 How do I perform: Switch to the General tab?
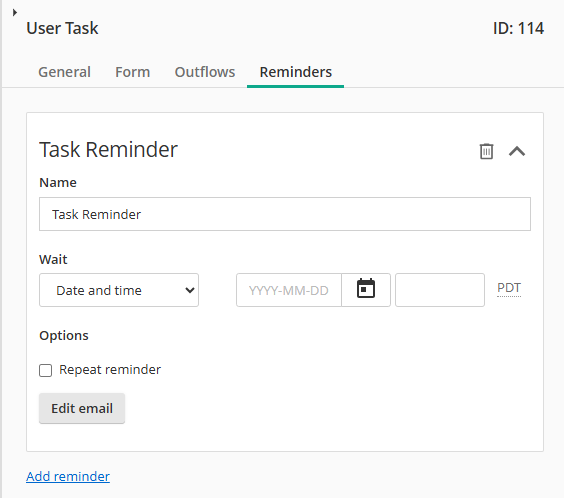click(x=64, y=72)
